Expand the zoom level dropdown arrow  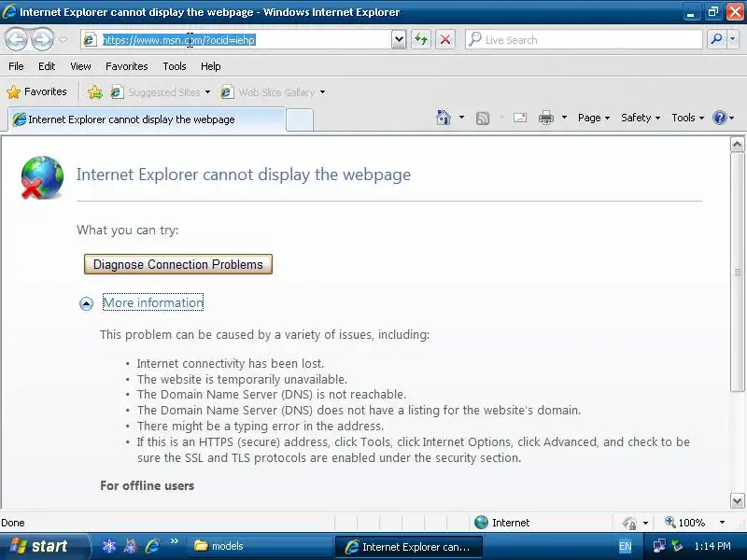(x=722, y=523)
